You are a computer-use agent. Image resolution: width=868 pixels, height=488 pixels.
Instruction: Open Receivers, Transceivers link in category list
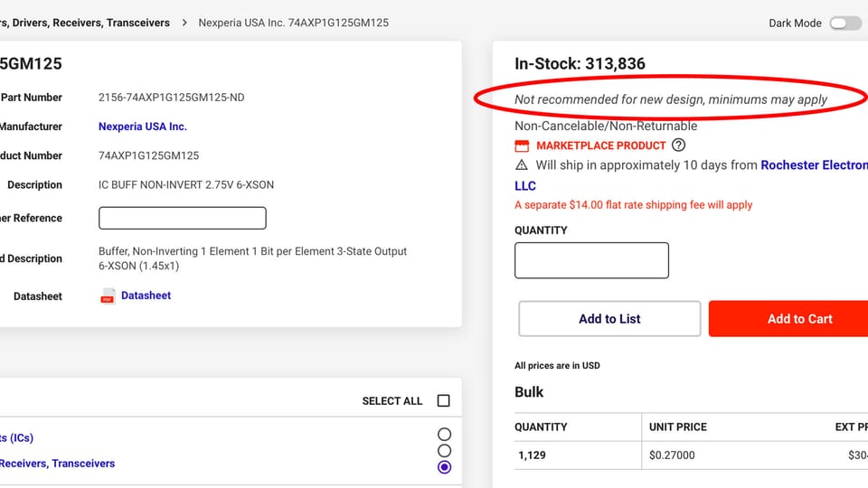tap(58, 464)
